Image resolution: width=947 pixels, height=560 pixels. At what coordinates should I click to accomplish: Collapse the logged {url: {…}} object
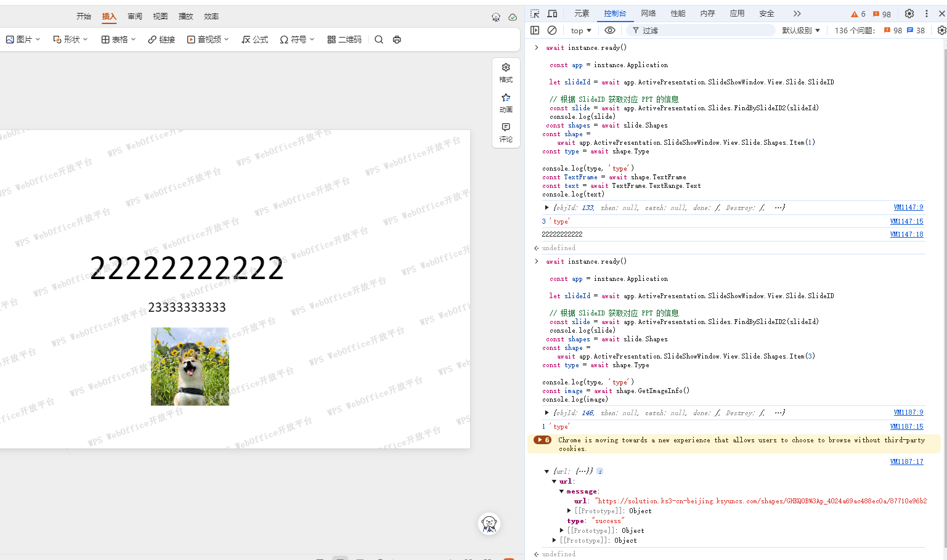click(x=547, y=471)
